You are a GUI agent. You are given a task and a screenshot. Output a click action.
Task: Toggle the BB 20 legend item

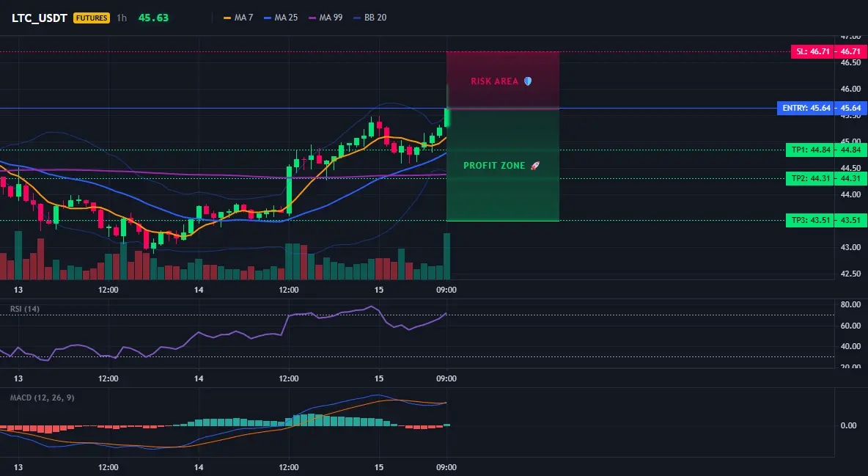(369, 18)
